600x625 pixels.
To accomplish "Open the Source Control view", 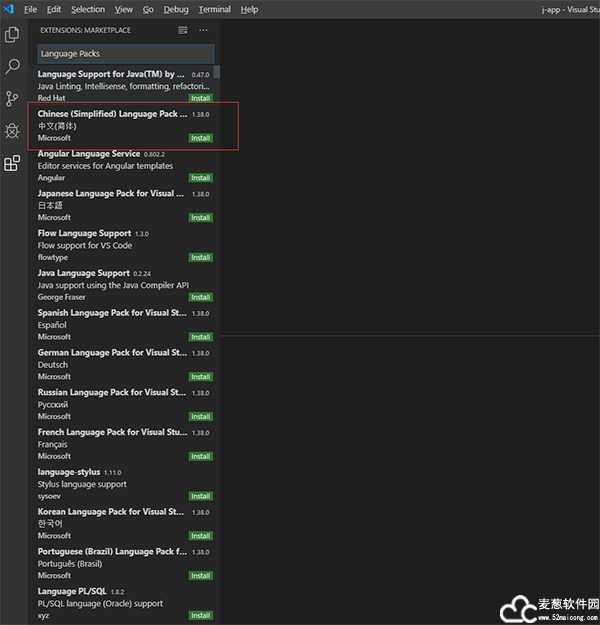I will click(12, 98).
